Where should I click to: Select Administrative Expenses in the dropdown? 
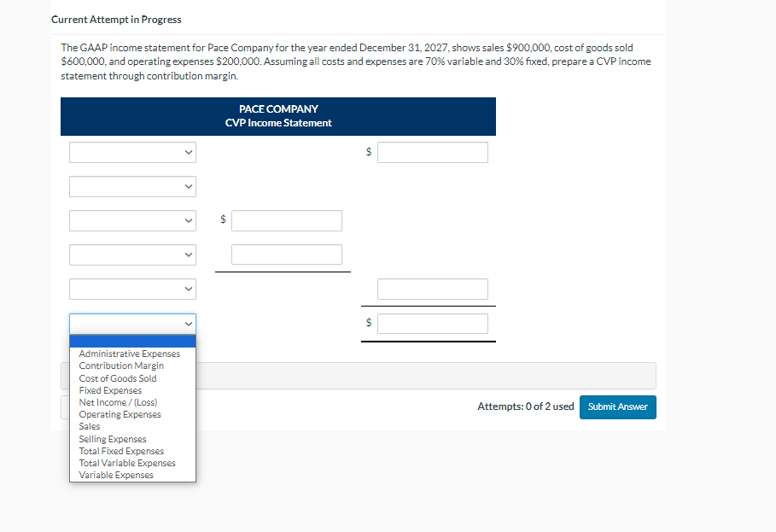click(129, 353)
